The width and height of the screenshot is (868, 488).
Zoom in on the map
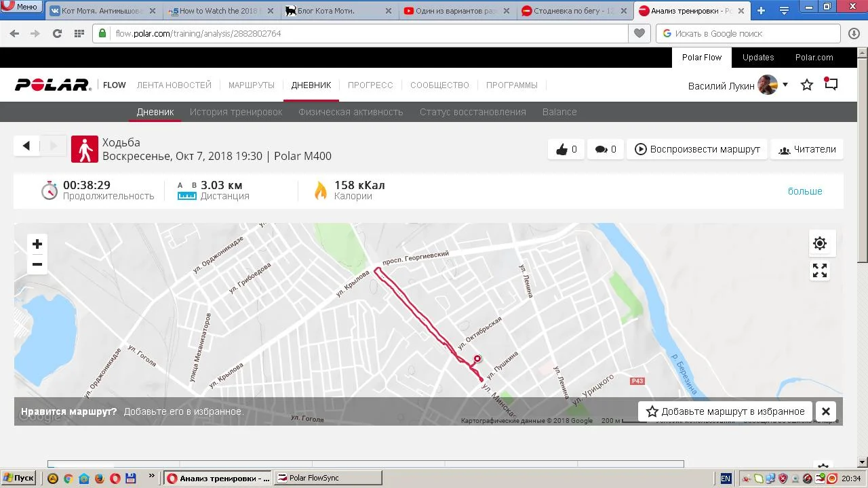pyautogui.click(x=37, y=244)
